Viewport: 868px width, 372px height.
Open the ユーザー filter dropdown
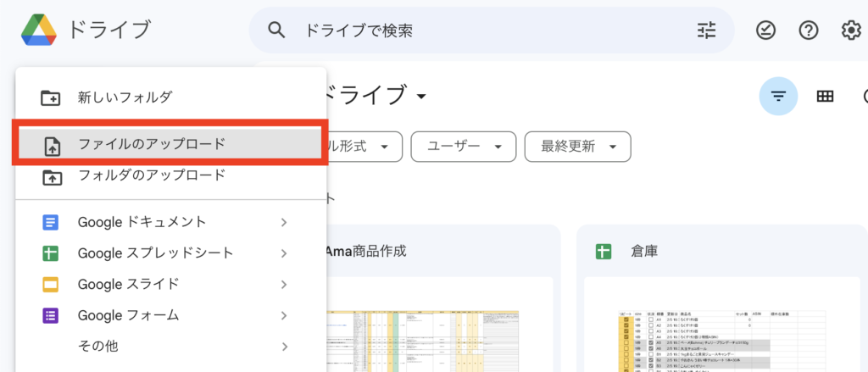click(464, 147)
